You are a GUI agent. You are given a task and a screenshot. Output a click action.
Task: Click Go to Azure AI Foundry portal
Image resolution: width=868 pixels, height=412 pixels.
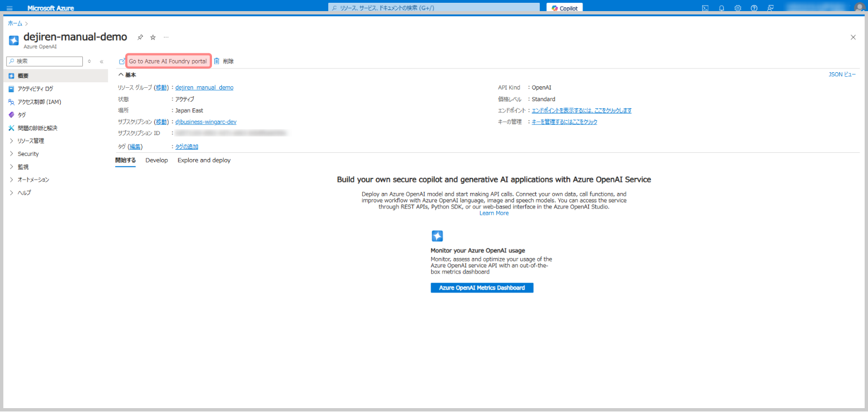click(168, 61)
